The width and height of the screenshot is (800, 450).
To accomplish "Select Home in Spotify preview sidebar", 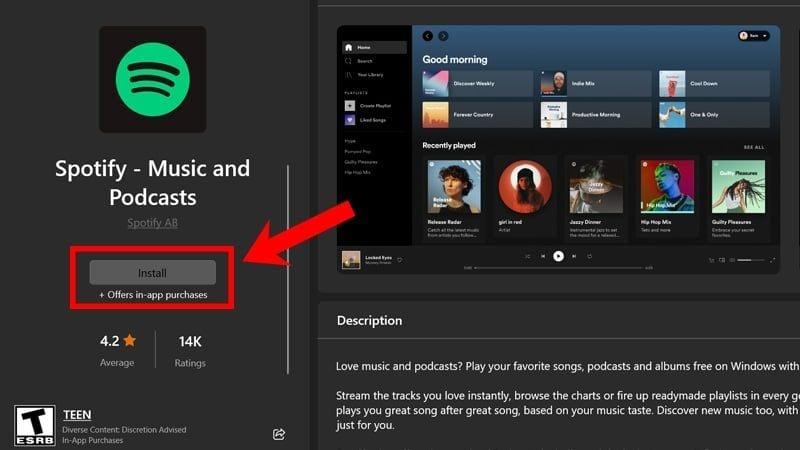I will tap(374, 47).
